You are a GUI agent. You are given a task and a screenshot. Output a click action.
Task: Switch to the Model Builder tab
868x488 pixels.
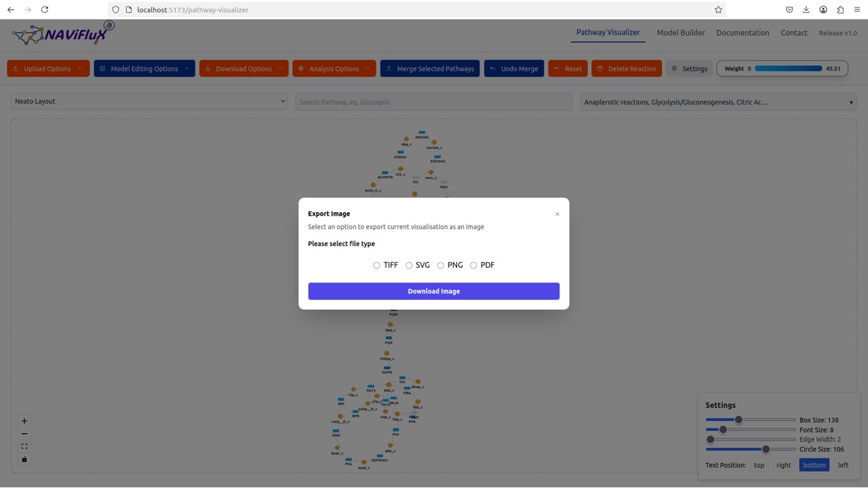680,33
